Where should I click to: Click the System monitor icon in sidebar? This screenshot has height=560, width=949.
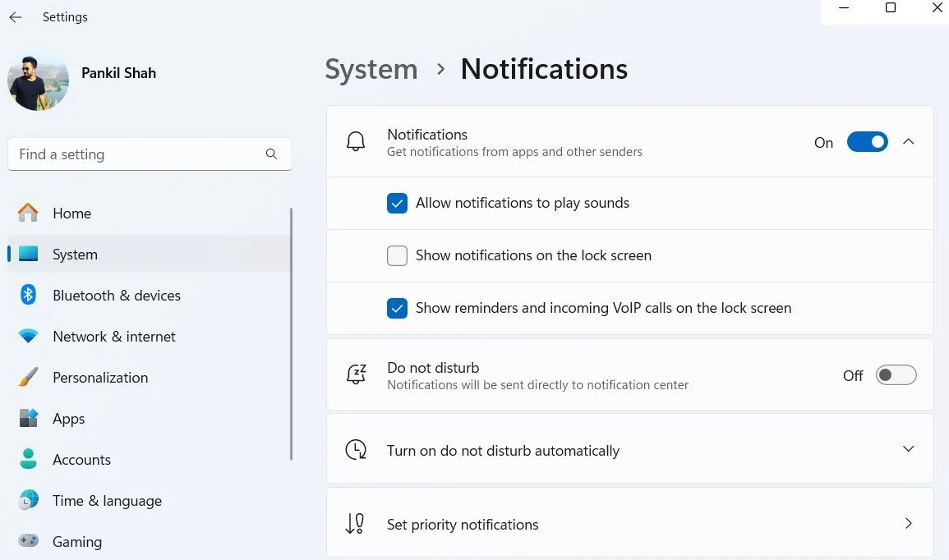(x=28, y=254)
